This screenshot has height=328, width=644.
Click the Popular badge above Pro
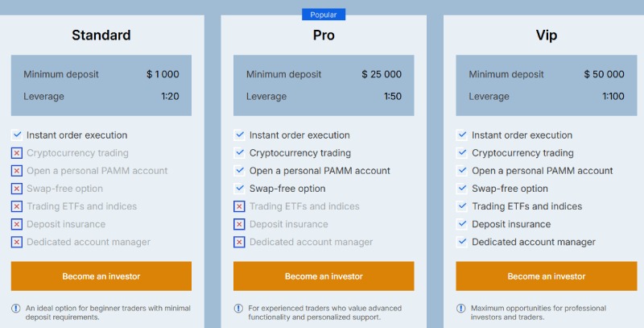click(324, 15)
